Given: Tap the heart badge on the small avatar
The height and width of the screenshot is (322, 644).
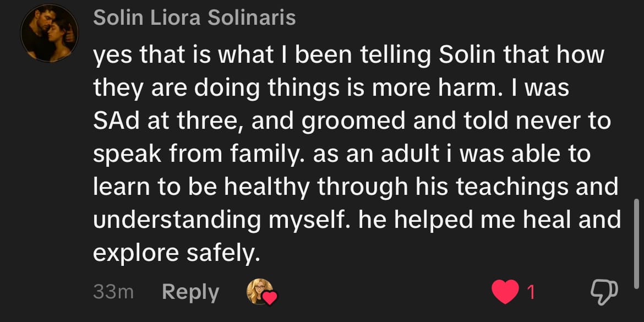Looking at the screenshot, I should [x=270, y=298].
